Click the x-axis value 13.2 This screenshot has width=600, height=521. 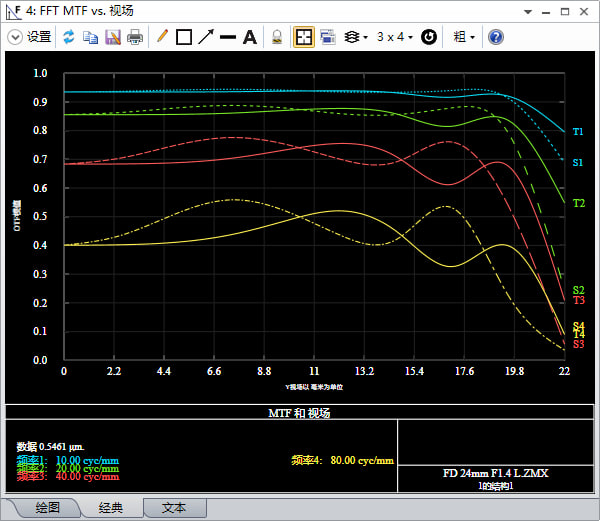click(x=364, y=371)
